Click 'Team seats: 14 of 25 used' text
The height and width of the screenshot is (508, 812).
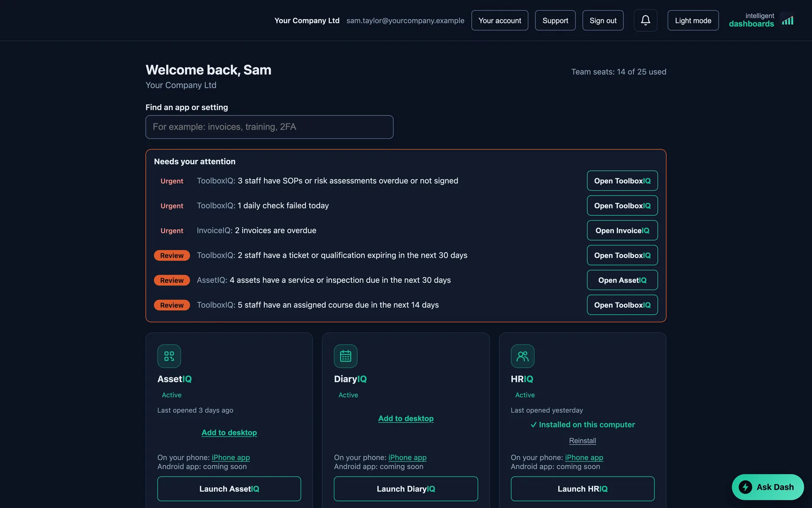click(618, 72)
